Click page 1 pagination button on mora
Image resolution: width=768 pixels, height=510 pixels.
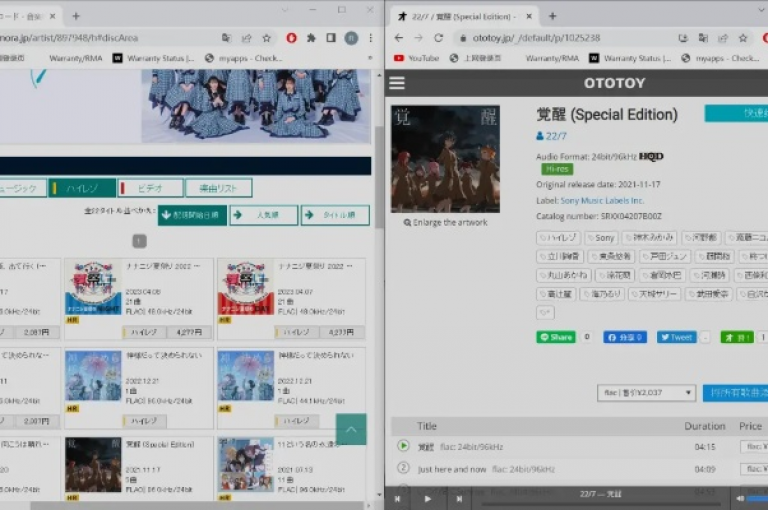click(139, 241)
